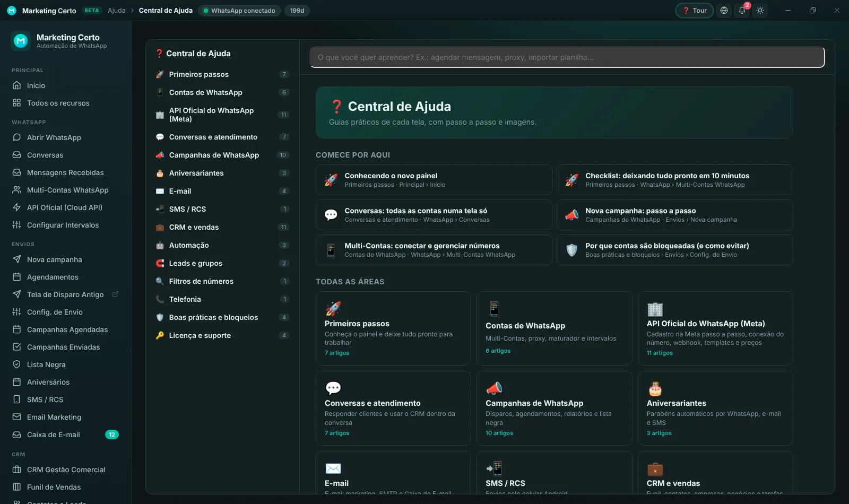Viewport: 849px width, 504px height.
Task: Select the Configurar Intervalos sliders icon
Action: (16, 225)
